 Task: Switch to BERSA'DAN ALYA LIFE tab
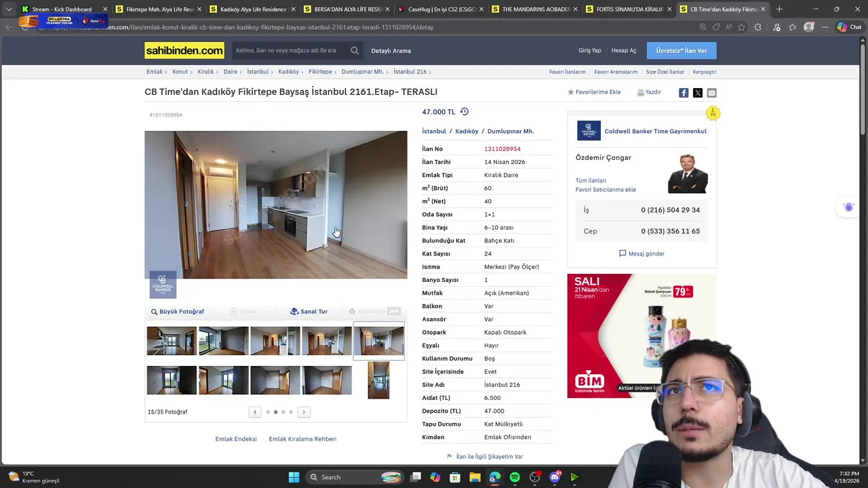(x=347, y=9)
